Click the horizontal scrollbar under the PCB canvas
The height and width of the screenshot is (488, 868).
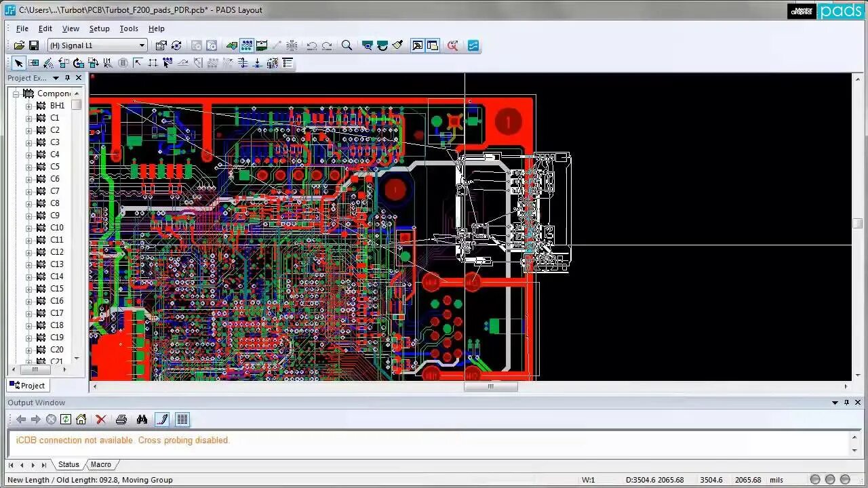point(469,386)
